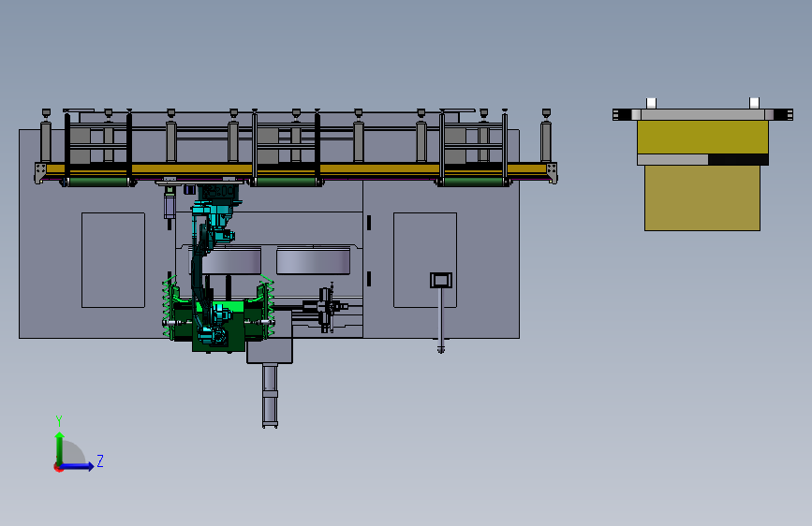Select the vertical cylinder below the machine
Image resolution: width=812 pixels, height=526 pixels.
click(270, 396)
